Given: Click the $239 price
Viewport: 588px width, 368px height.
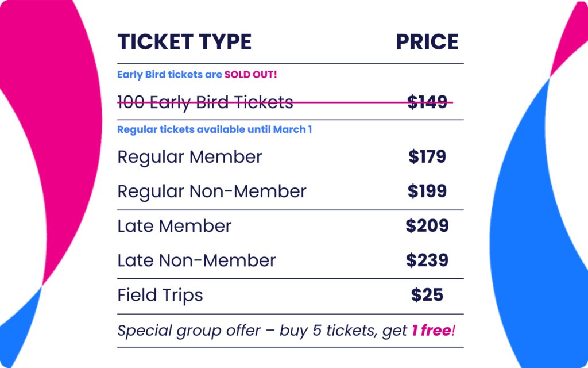Looking at the screenshot, I should 427,260.
